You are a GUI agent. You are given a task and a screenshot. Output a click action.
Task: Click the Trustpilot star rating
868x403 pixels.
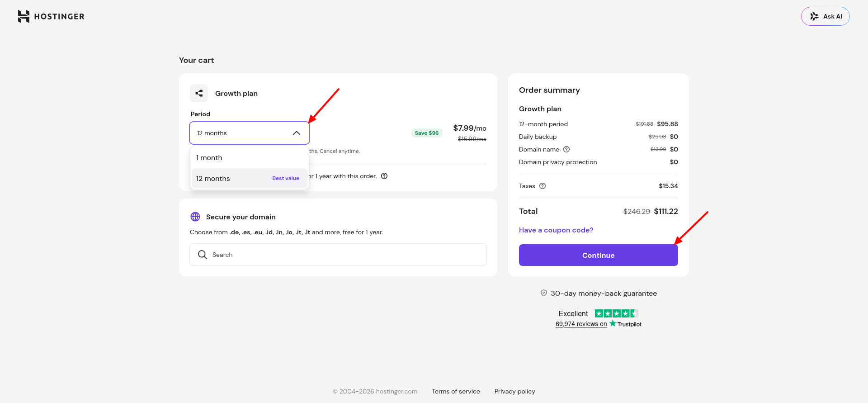[616, 313]
